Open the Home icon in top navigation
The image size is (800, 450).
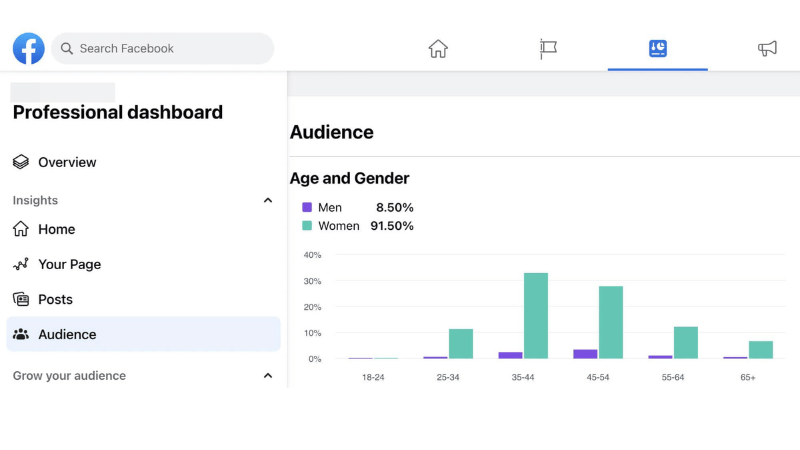tap(438, 48)
